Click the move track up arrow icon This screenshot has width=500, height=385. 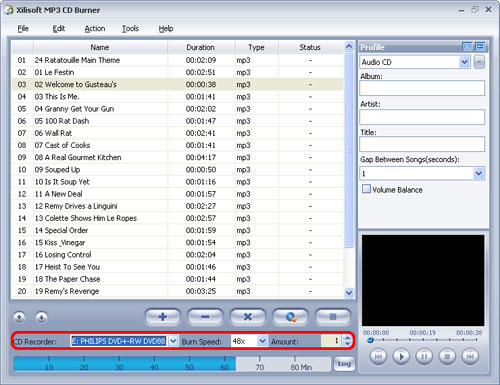(19, 318)
